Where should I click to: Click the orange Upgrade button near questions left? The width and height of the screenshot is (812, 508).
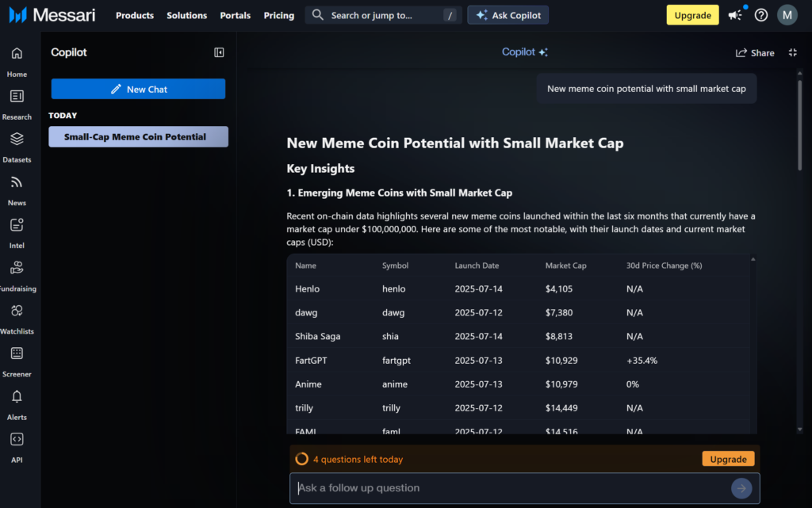(x=728, y=459)
